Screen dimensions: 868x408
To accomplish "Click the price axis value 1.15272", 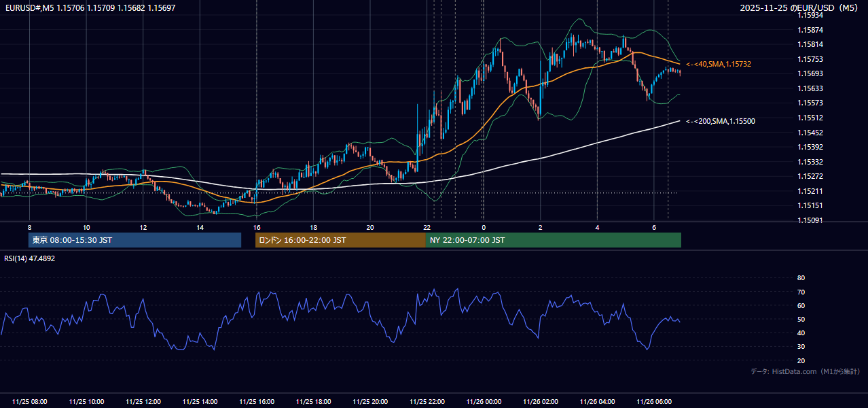I will click(x=811, y=176).
